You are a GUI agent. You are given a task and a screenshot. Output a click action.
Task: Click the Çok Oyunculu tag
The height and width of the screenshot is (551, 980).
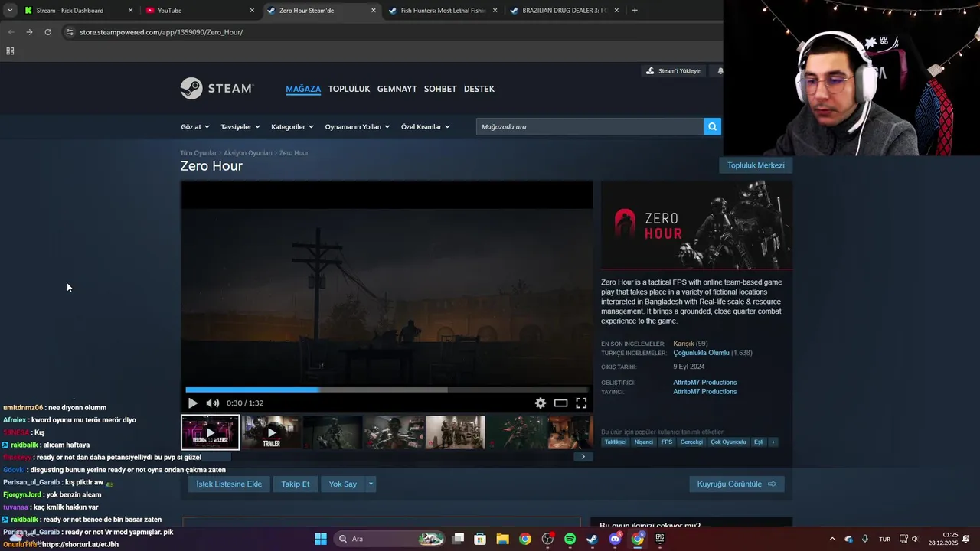728,442
